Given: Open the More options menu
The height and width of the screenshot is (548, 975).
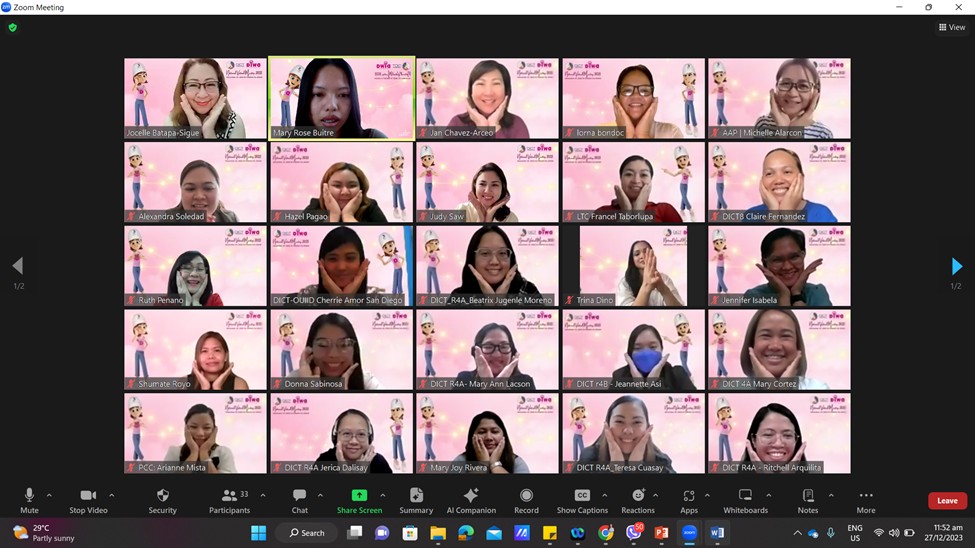Looking at the screenshot, I should click(866, 499).
